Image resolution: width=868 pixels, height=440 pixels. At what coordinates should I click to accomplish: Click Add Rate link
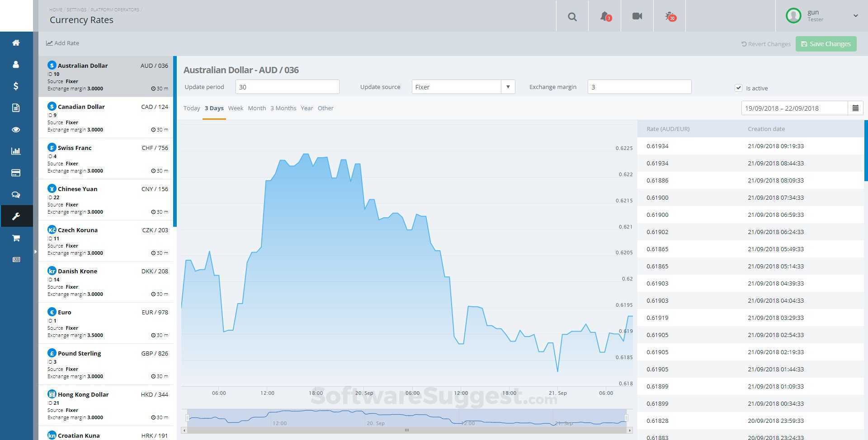coord(63,43)
